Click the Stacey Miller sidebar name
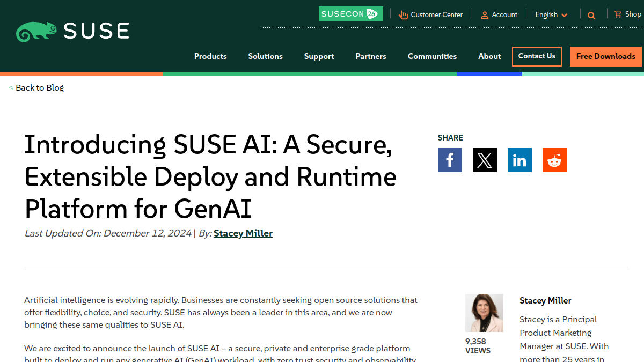 (x=545, y=301)
